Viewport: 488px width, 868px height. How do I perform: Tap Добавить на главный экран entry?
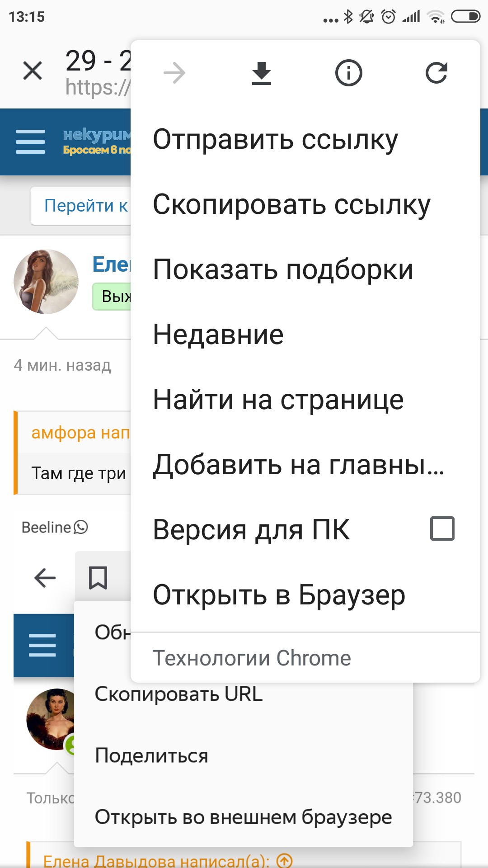[x=298, y=465]
